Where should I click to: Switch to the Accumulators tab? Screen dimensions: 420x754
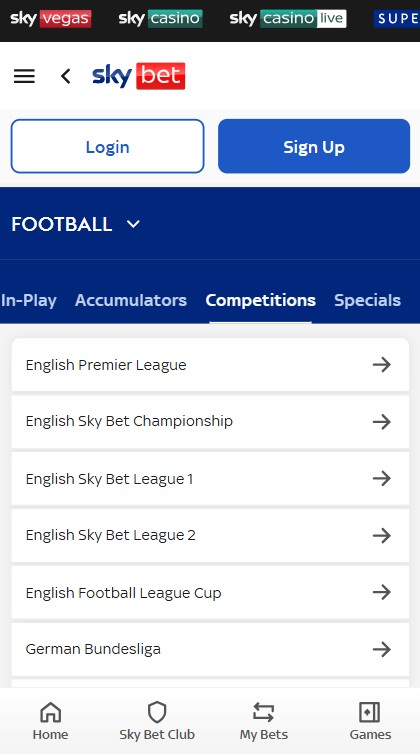coord(131,300)
